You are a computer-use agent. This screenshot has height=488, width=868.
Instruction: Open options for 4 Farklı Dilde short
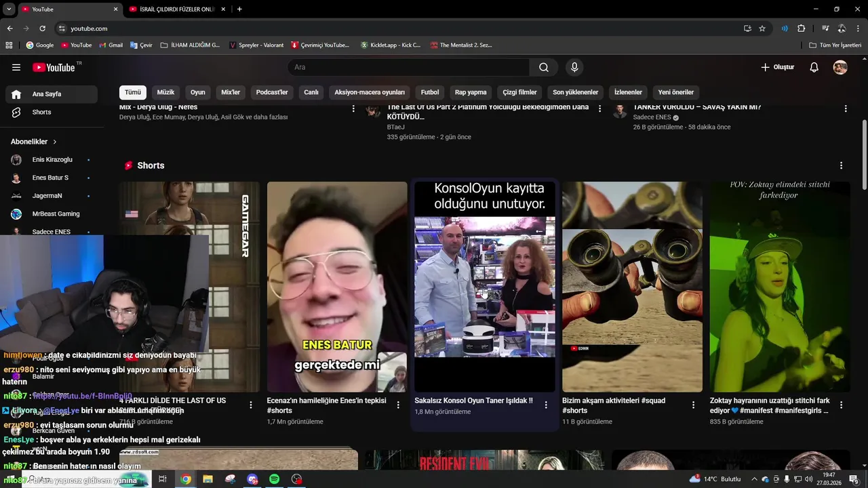pyautogui.click(x=250, y=405)
